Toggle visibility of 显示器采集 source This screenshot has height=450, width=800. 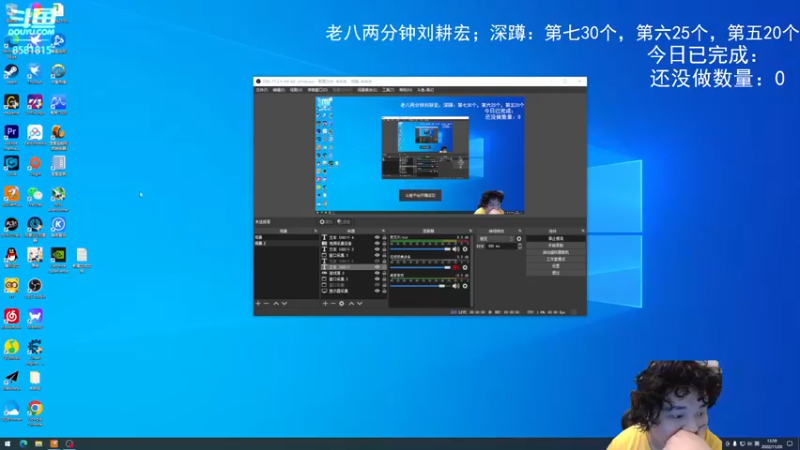377,291
